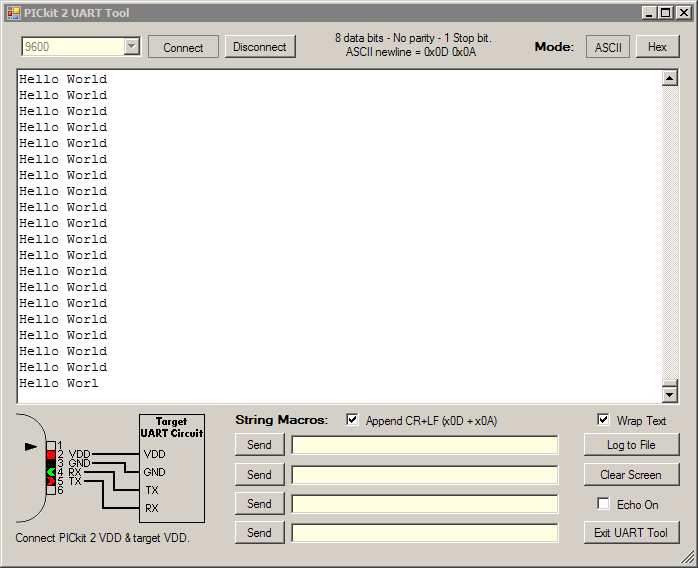
Task: Close the PICkit 2 UART Tool window
Action: [x=683, y=12]
